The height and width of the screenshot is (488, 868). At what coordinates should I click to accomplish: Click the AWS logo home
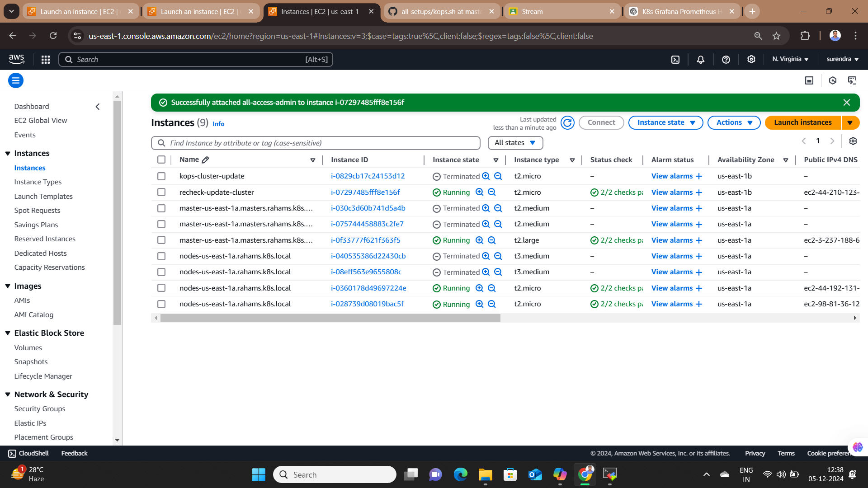pos(17,59)
